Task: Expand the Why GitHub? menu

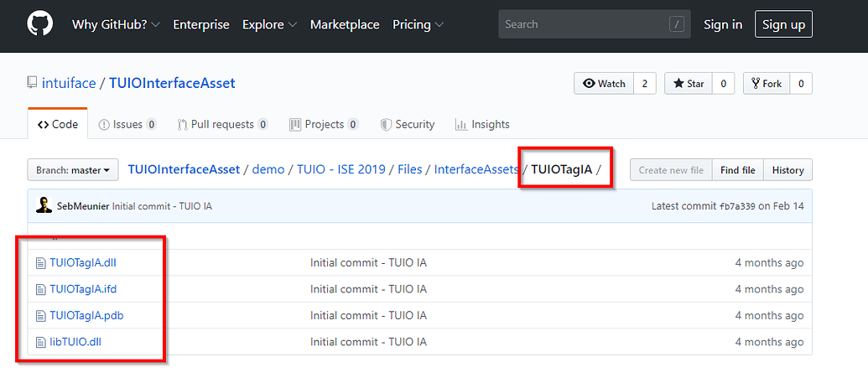Action: (x=115, y=24)
